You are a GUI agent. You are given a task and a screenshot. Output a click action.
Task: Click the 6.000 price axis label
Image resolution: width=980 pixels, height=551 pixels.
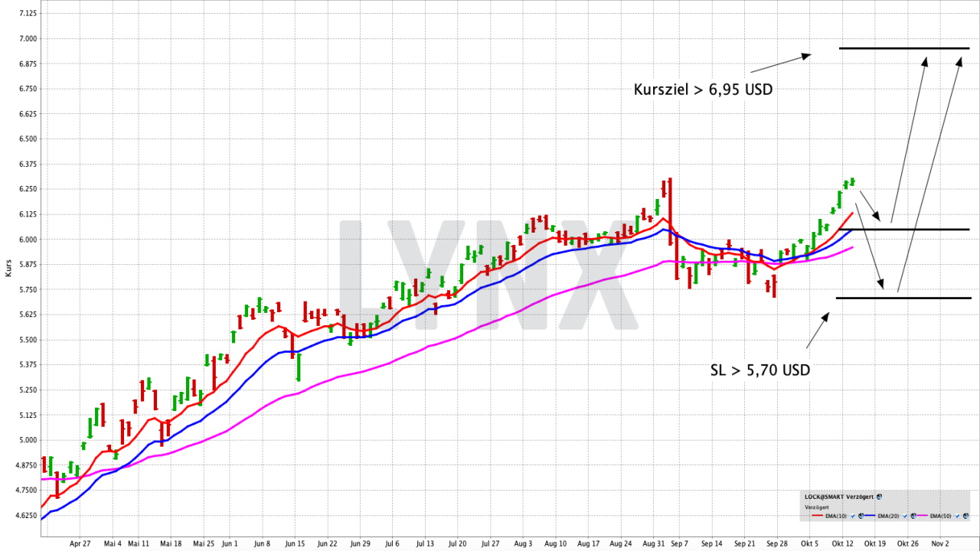[x=27, y=240]
